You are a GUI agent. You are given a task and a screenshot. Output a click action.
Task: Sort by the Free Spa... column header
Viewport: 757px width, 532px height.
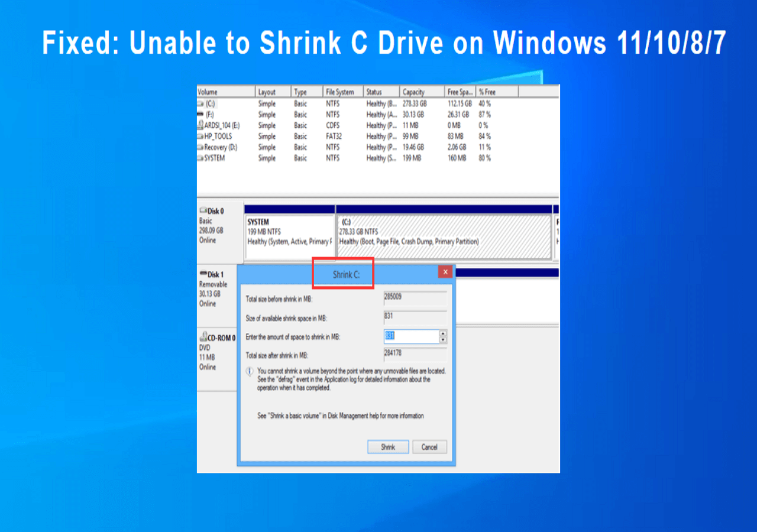click(460, 92)
